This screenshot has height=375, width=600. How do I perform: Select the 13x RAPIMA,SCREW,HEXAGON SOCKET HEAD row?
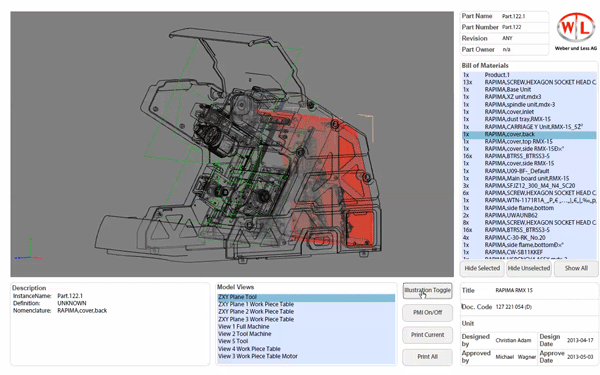point(529,82)
